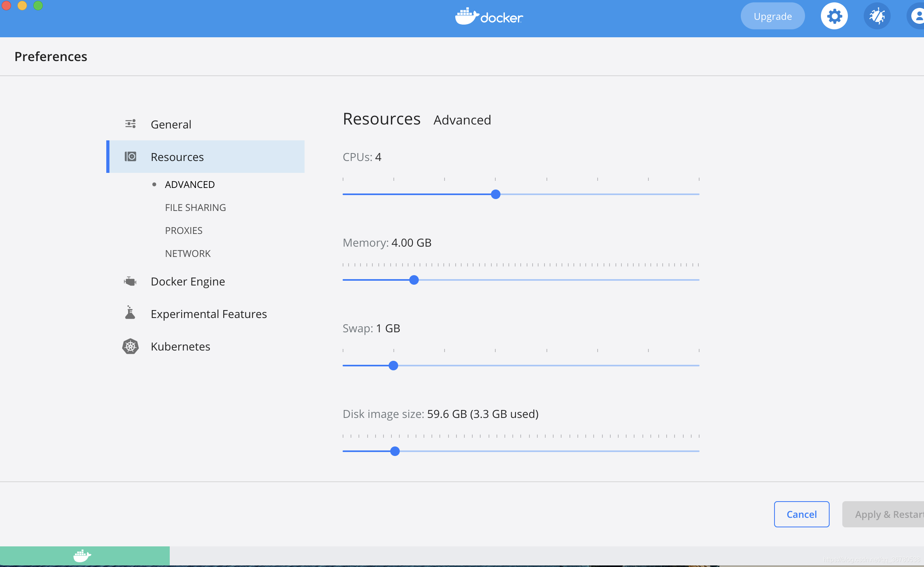Switch to NETWORK settings
924x567 pixels.
(x=188, y=253)
